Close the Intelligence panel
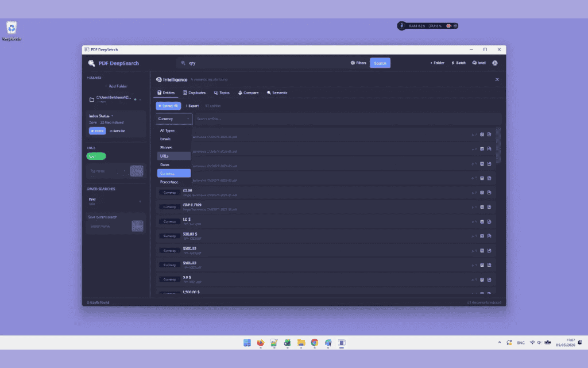The width and height of the screenshot is (588, 368). point(497,79)
